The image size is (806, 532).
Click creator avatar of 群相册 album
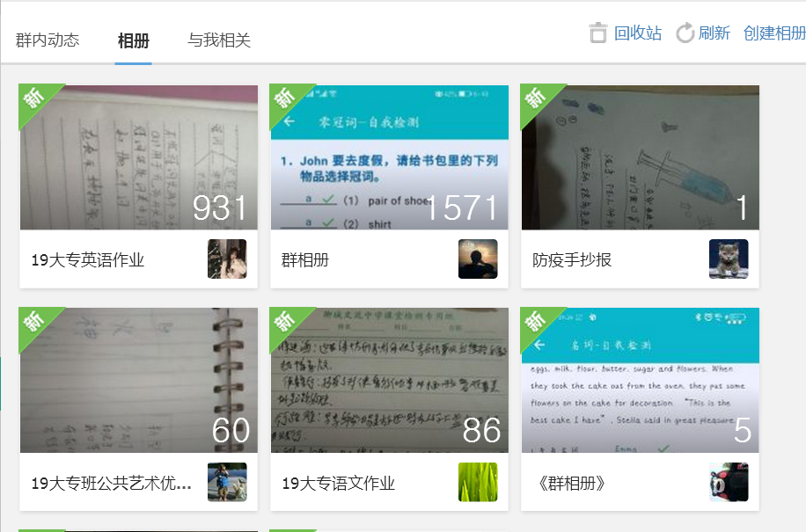coord(478,259)
